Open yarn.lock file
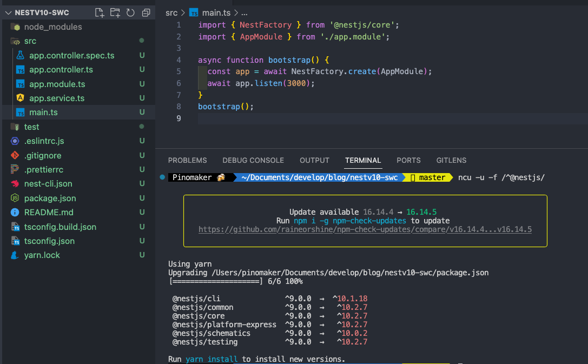This screenshot has height=364, width=588. (x=42, y=255)
